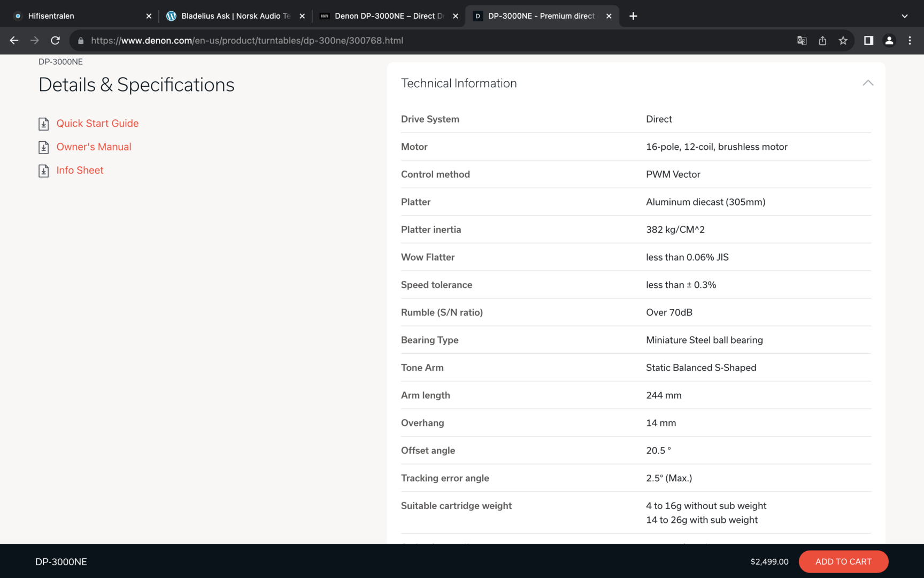Click the Aluminum diecast (305mm) value

point(705,202)
